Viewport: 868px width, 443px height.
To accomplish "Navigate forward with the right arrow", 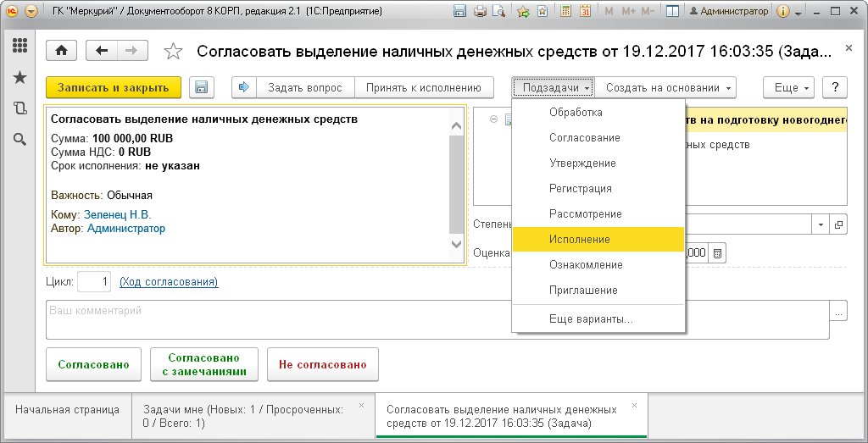I will (x=131, y=51).
